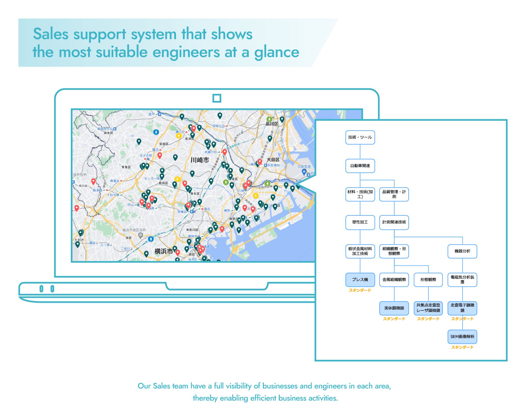Select the teal pin right of 品川区 label
This screenshot has height=420, width=527.
[282, 120]
